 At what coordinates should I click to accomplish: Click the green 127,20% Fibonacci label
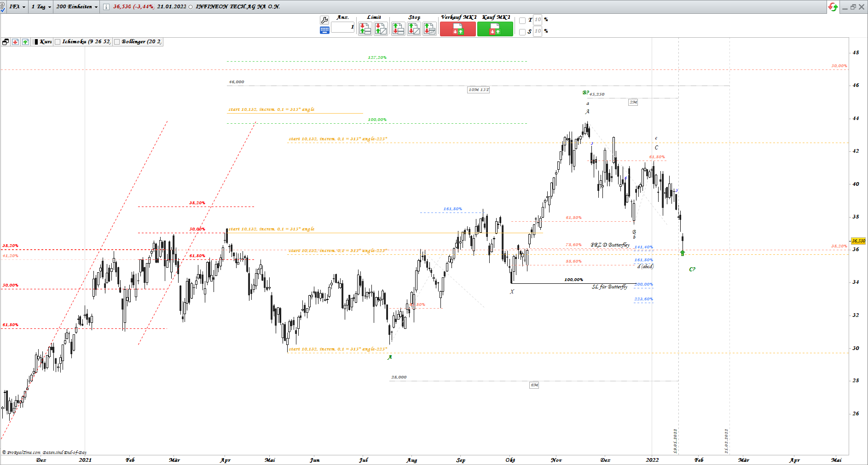pos(377,57)
